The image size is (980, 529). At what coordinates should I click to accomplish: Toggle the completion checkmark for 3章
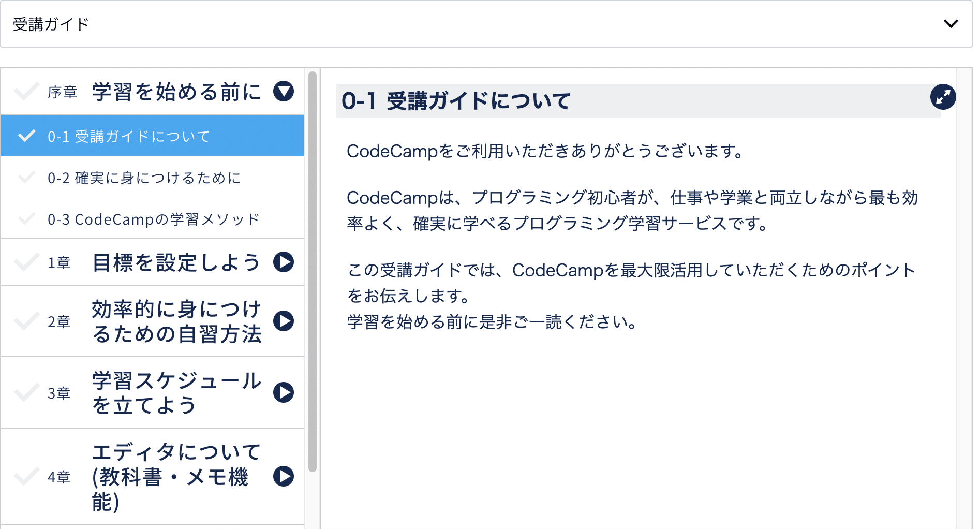pyautogui.click(x=27, y=392)
